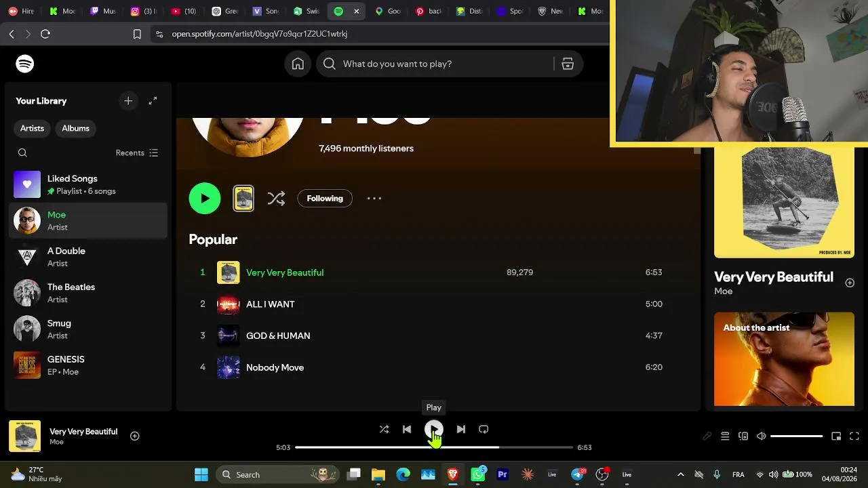This screenshot has height=488, width=868.
Task: Click the browser address bar URL
Action: (x=260, y=34)
